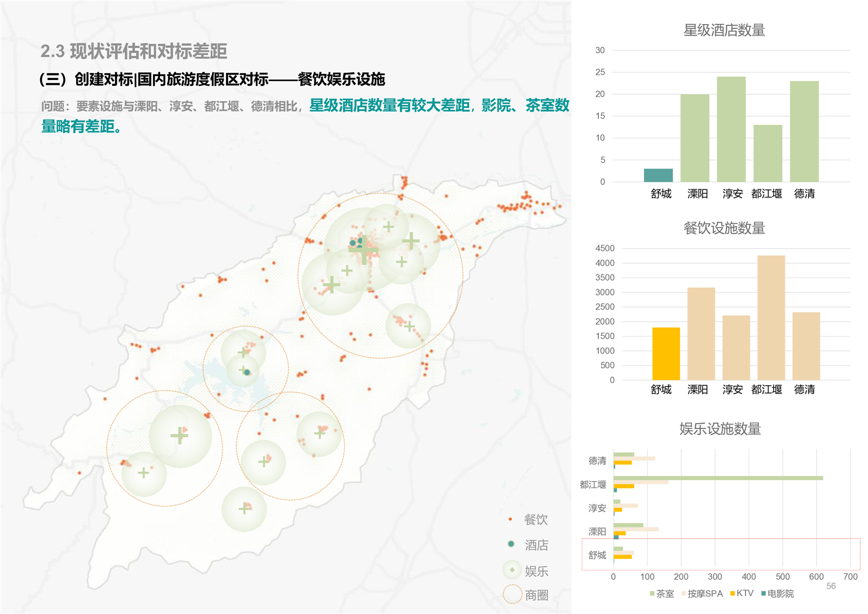The width and height of the screenshot is (868, 614).
Task: Select the 电影院 teal legend swatch
Action: [x=764, y=594]
